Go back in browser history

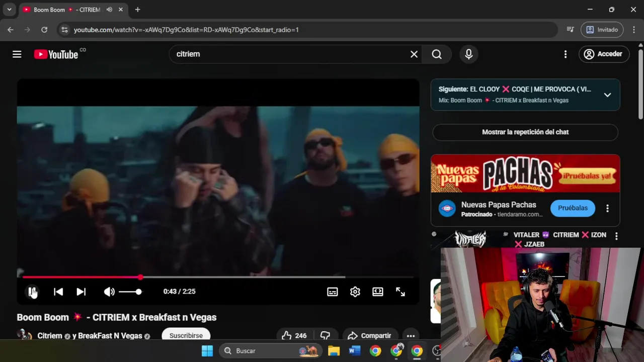pos(11,30)
